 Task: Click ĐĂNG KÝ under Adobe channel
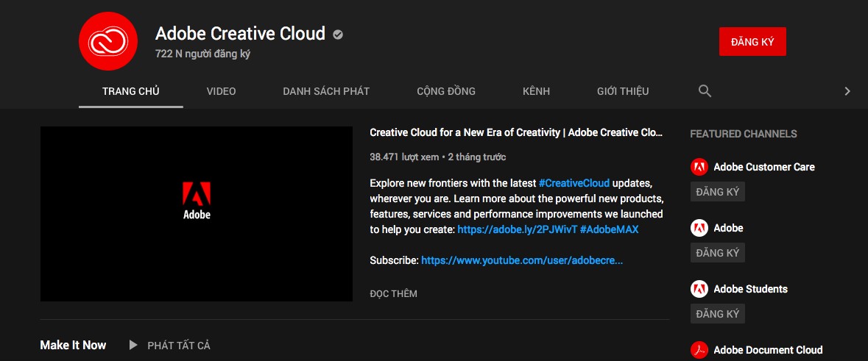[717, 253]
